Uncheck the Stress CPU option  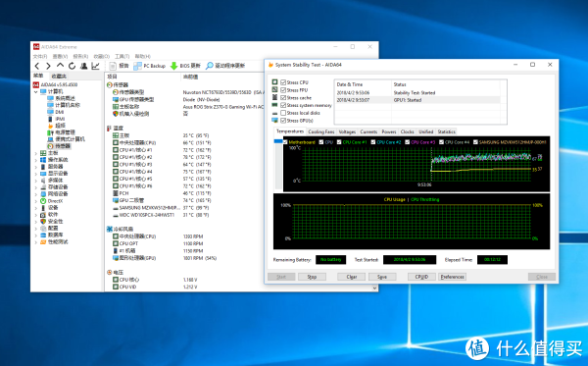[x=283, y=82]
